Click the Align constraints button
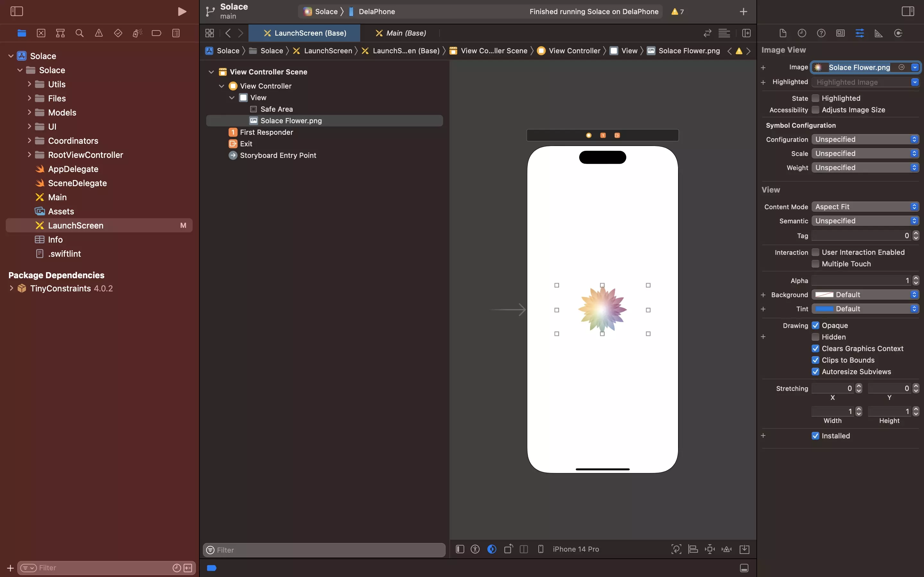 [x=693, y=549]
